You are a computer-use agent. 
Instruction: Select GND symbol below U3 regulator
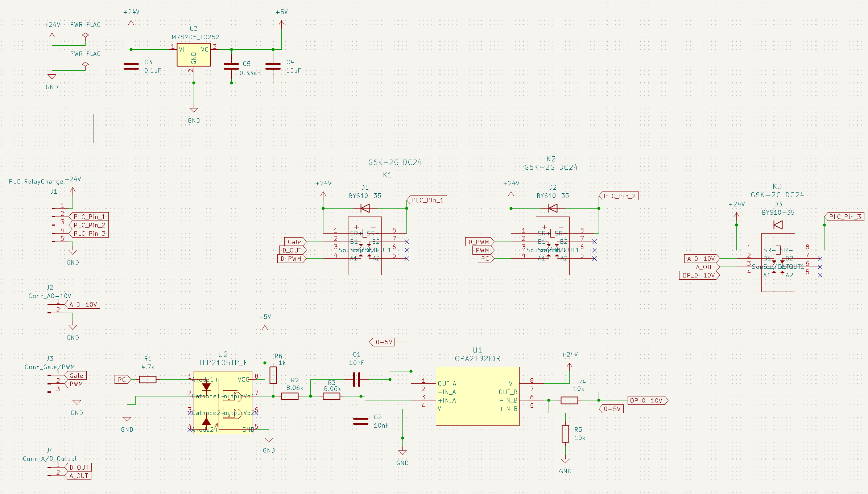pos(194,110)
